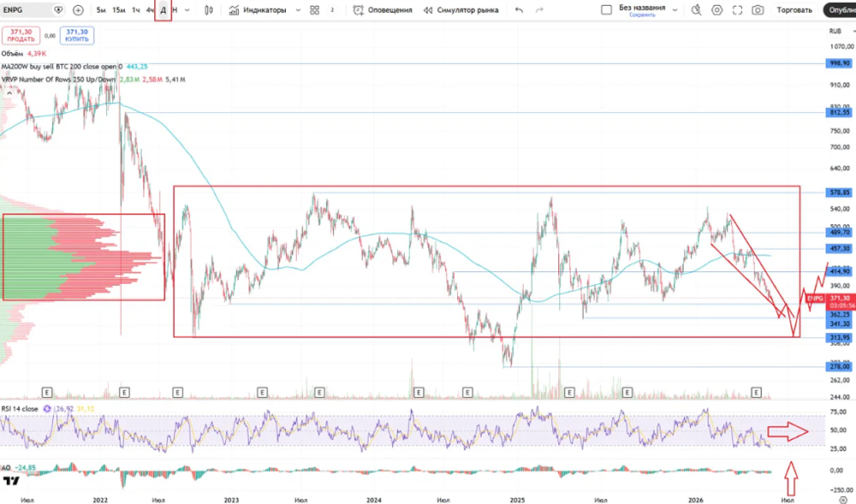The image size is (856, 504).
Task: Enter fullscreen mode
Action: (737, 9)
